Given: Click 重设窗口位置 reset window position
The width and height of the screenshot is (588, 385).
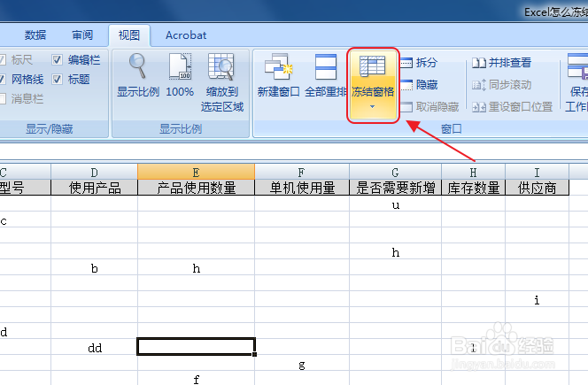Looking at the screenshot, I should tap(512, 107).
